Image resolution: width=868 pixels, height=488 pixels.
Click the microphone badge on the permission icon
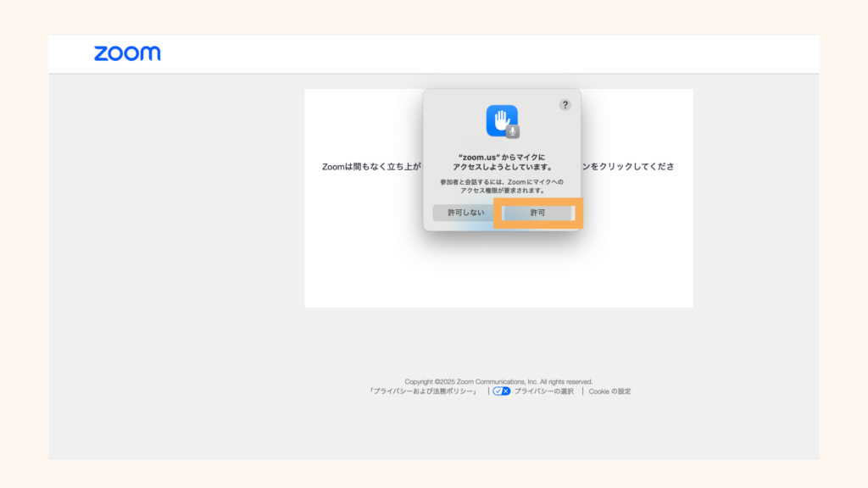(512, 130)
